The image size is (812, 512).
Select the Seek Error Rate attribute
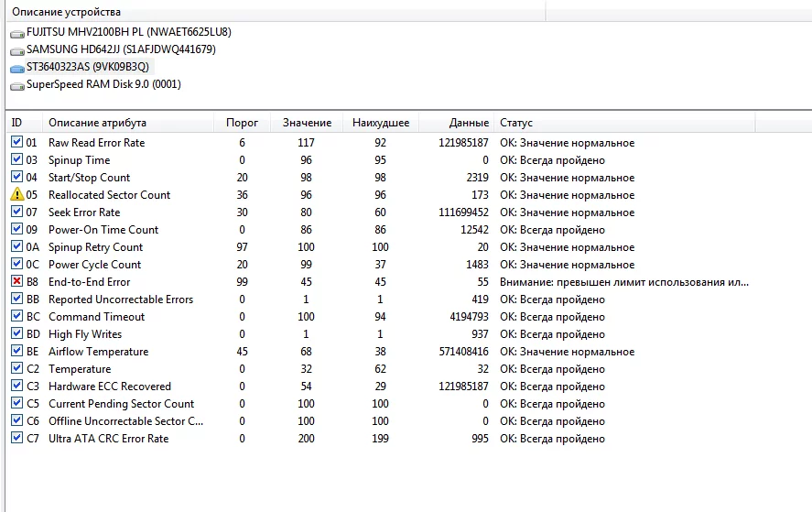pyautogui.click(x=84, y=212)
